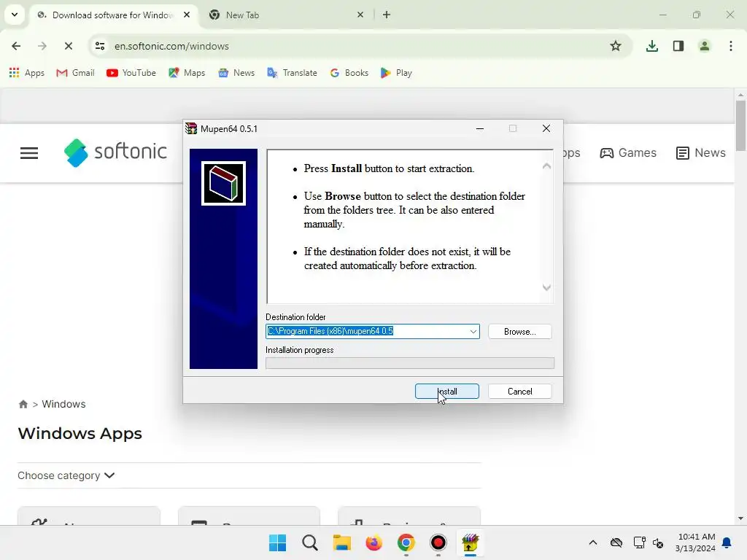Image resolution: width=747 pixels, height=560 pixels.
Task: Click the installer text scroll-down arrow
Action: (547, 287)
